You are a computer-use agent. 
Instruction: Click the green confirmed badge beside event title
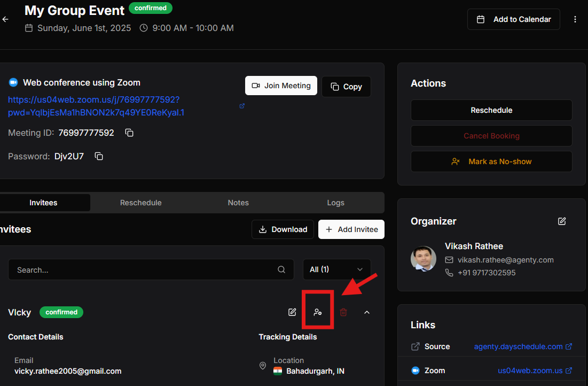[x=151, y=8]
